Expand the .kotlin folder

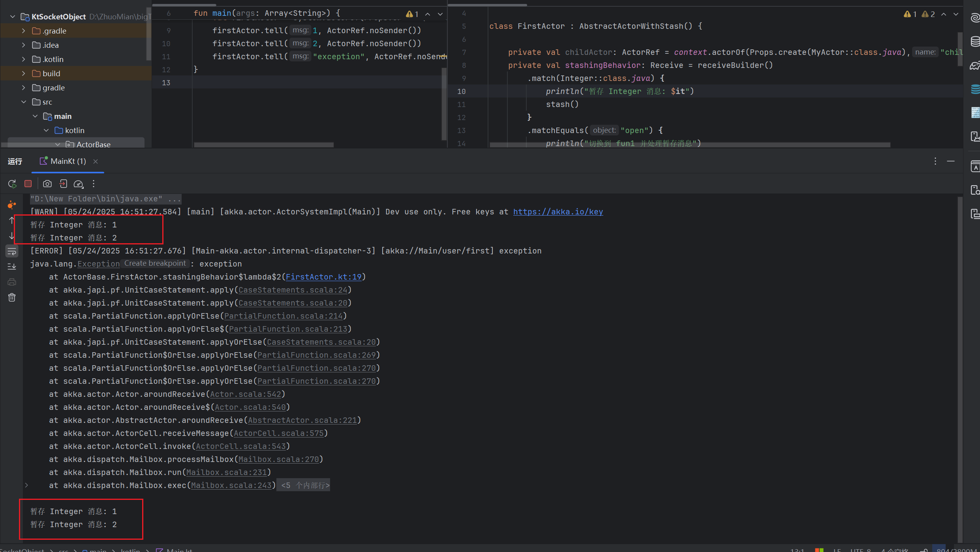point(24,59)
